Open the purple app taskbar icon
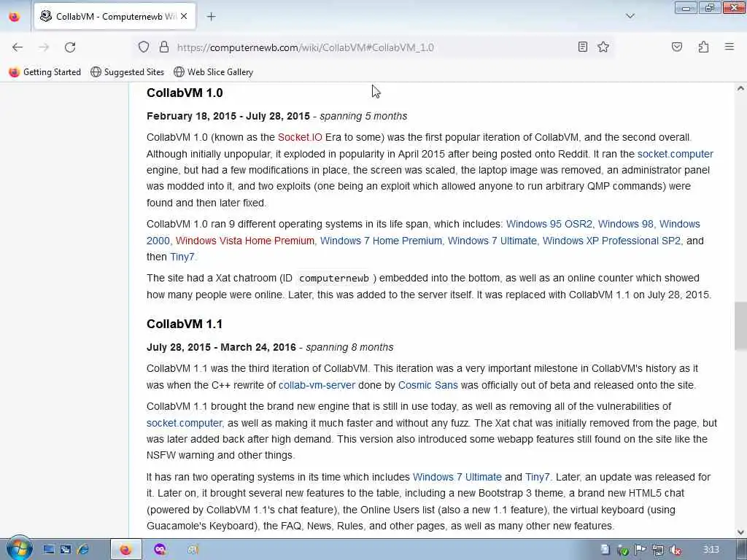 pyautogui.click(x=160, y=550)
